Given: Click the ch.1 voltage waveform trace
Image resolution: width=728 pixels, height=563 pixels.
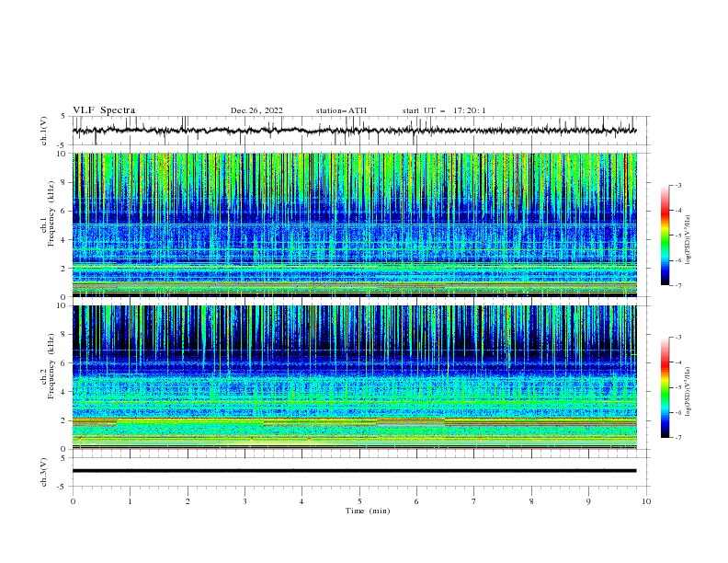Looking at the screenshot, I should 354,131.
